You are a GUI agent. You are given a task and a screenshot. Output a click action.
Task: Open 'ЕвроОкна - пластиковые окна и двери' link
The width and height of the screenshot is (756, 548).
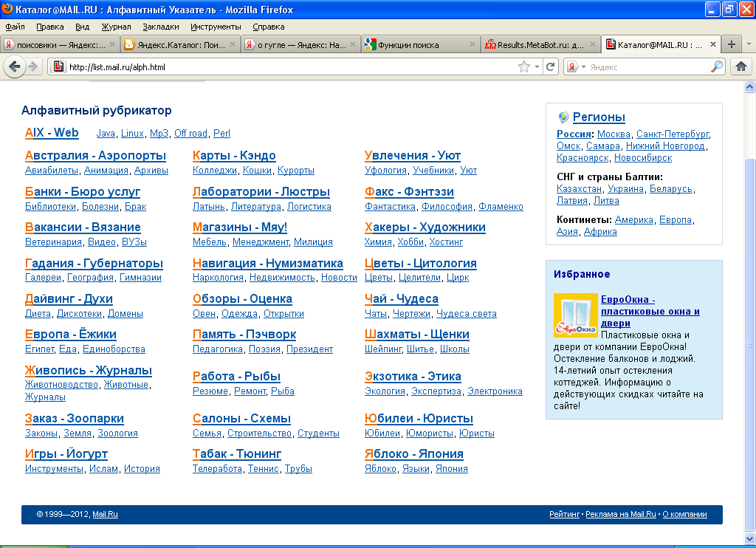(x=650, y=311)
